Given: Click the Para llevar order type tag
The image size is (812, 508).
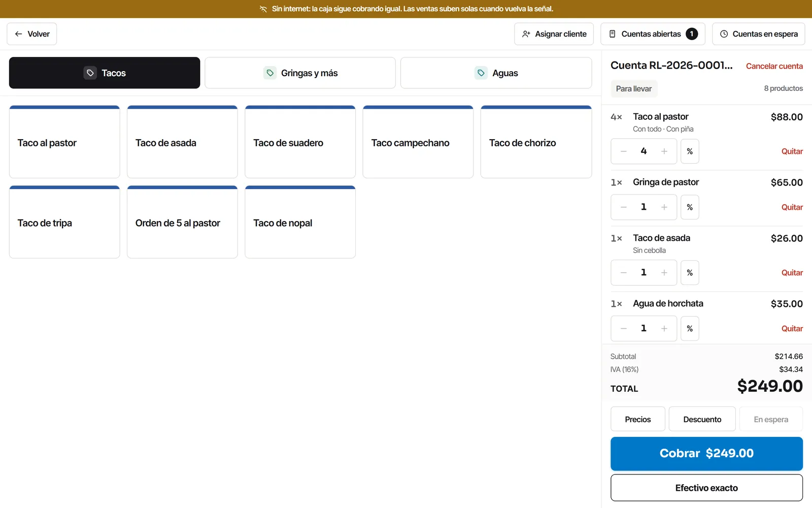Looking at the screenshot, I should click(634, 89).
